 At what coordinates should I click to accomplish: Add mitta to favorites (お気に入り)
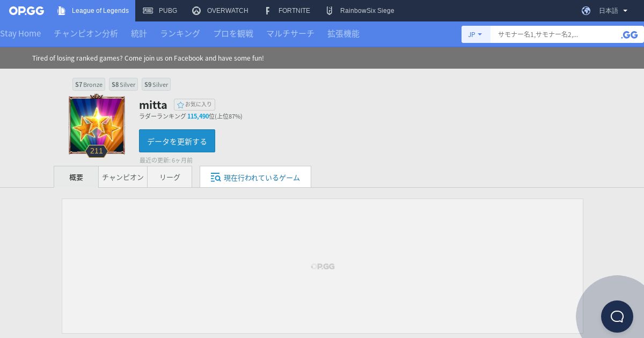(x=194, y=105)
